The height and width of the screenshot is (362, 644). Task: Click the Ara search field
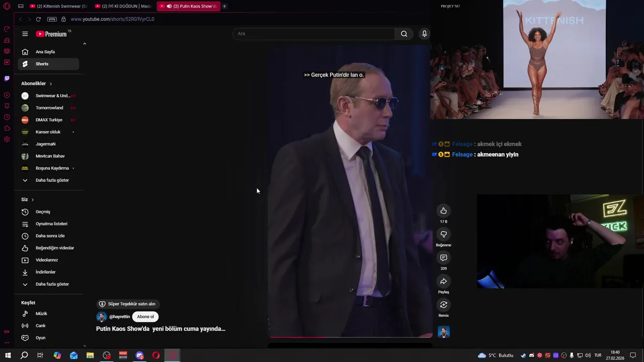coord(314,34)
